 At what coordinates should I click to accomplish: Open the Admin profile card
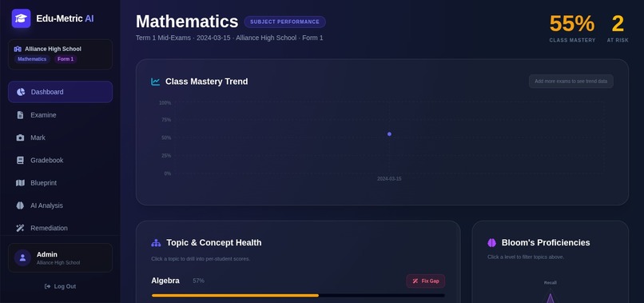(61, 257)
